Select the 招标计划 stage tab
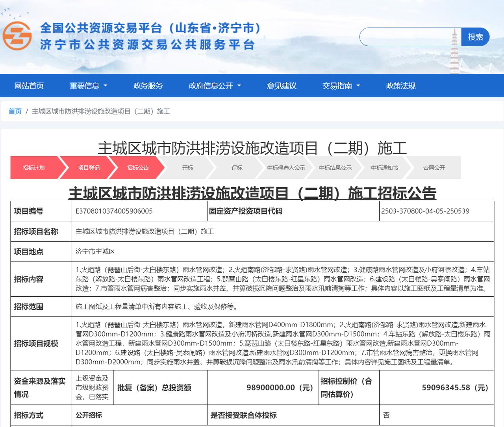Image resolution: width=504 pixels, height=427 pixels. (35, 167)
